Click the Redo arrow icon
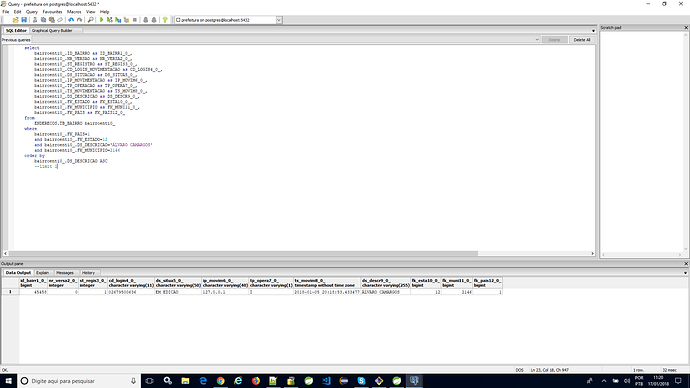This screenshot has height=388, width=690. click(x=79, y=20)
